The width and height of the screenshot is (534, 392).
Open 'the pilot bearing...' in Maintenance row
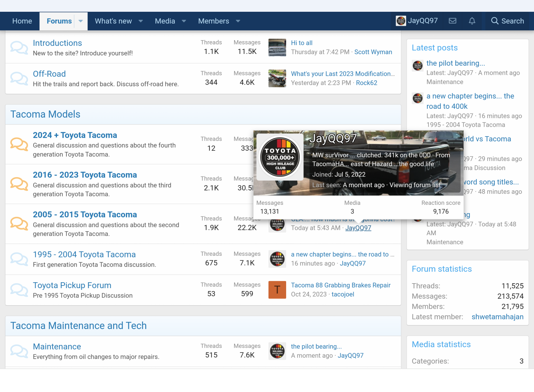pyautogui.click(x=316, y=347)
